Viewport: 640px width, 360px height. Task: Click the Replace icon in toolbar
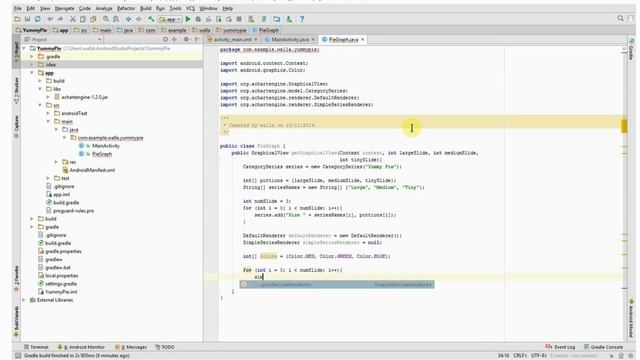pos(116,19)
